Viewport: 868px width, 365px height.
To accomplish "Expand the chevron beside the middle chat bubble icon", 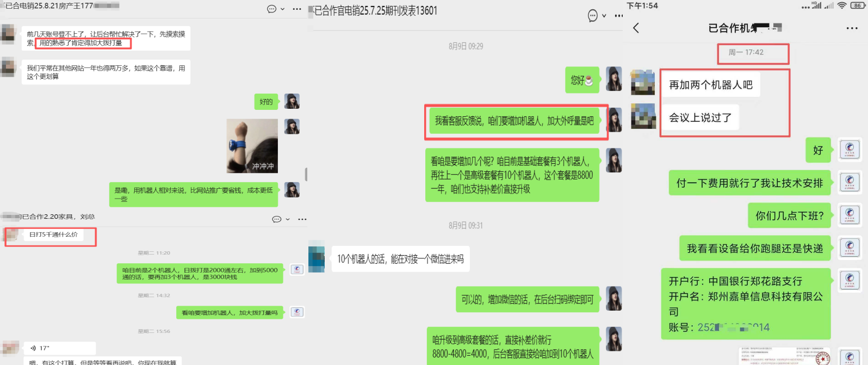I will coord(604,16).
